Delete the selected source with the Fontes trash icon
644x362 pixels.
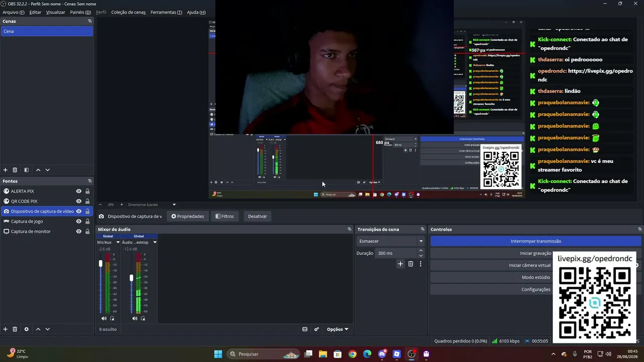pos(15,329)
